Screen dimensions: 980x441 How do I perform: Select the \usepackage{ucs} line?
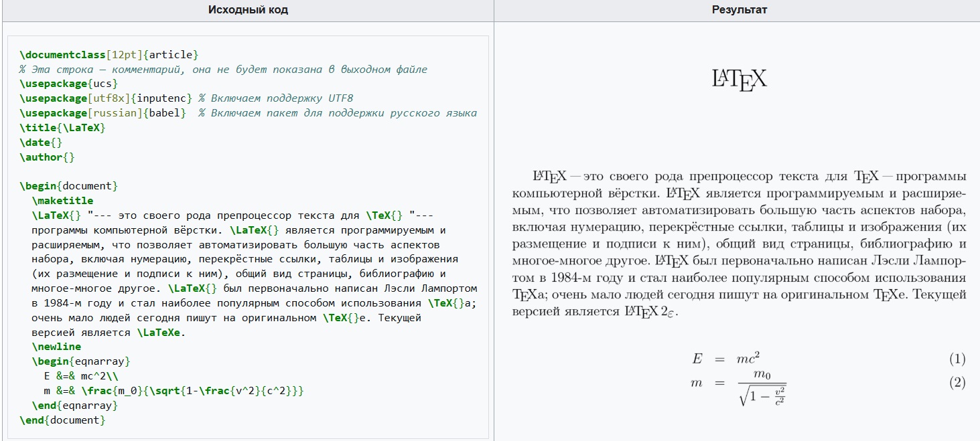tap(70, 84)
